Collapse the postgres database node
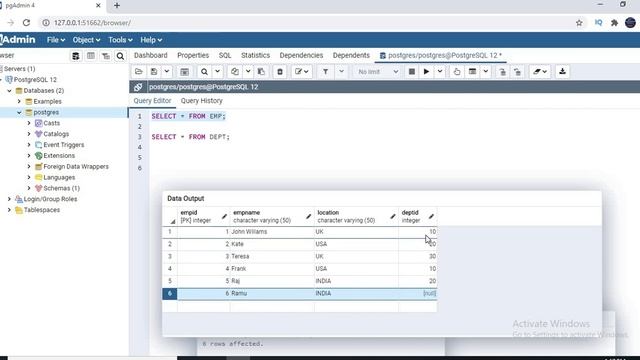Viewport: 640px width, 360px height. point(19,112)
